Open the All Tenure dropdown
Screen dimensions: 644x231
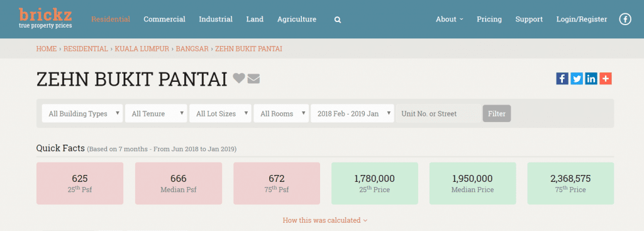pos(156,113)
